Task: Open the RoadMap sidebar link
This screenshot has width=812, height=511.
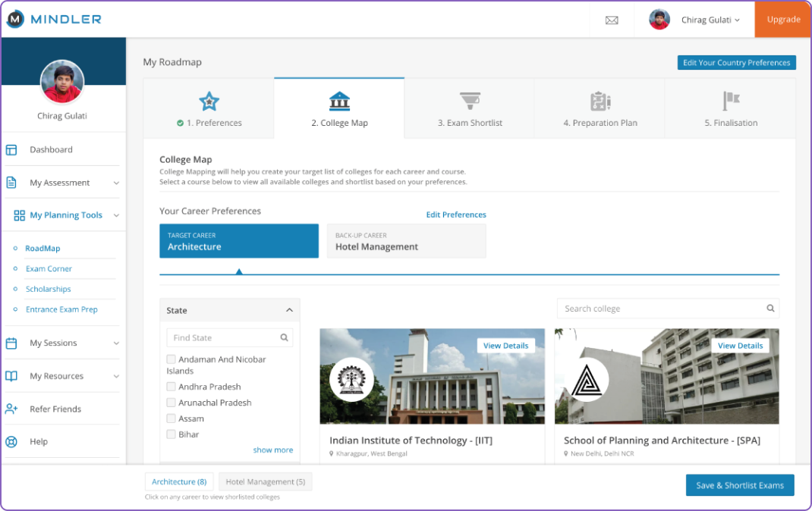Action: click(43, 248)
